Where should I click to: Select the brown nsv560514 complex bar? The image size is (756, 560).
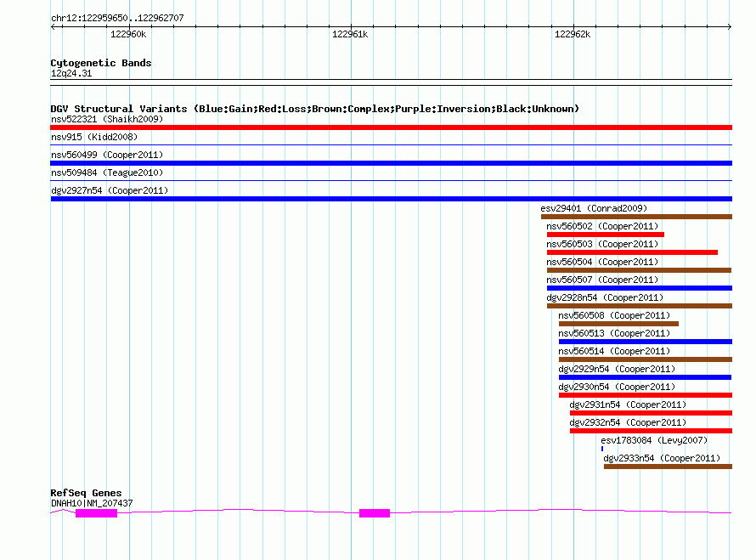646,359
